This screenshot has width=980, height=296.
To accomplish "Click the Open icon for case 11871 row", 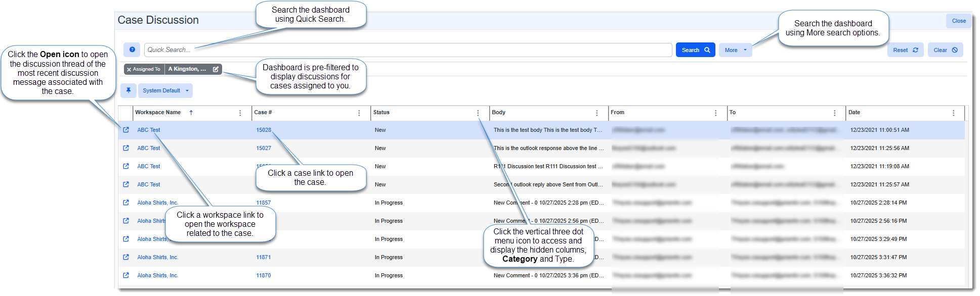I will 126,257.
